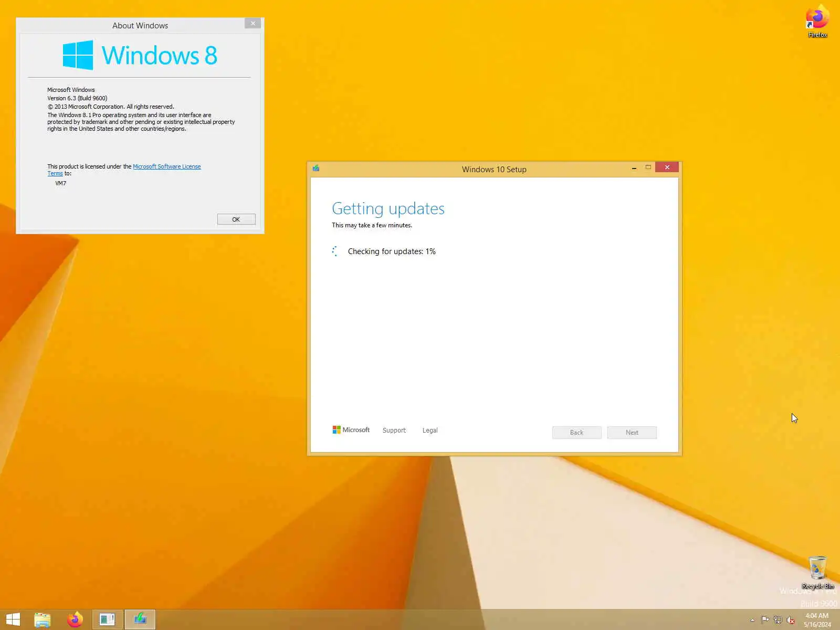Open the Support link in Setup
Screen dimensions: 840x630
point(394,430)
